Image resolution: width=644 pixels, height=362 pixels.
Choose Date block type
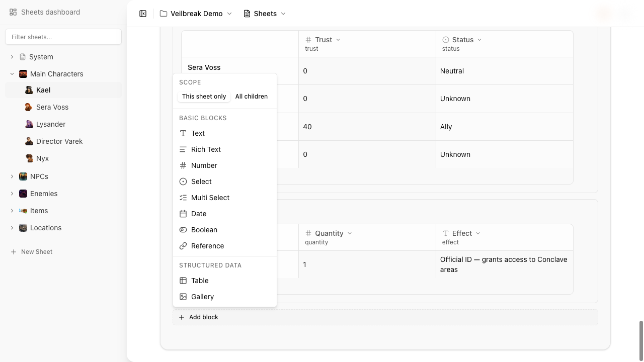coord(225,214)
